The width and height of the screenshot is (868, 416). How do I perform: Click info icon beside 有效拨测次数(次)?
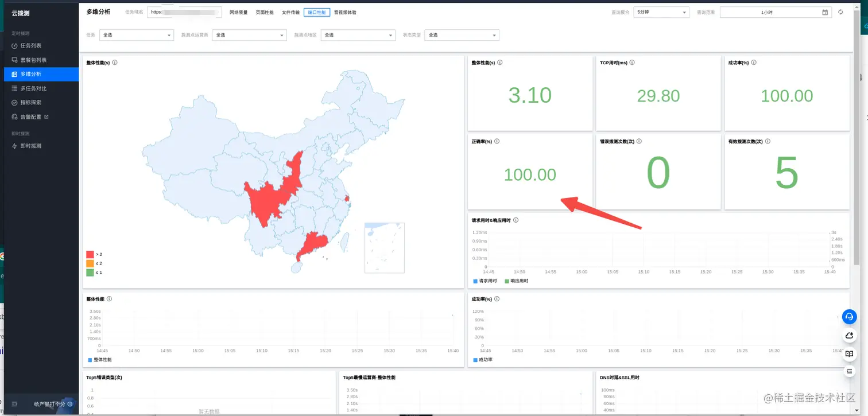tap(768, 141)
